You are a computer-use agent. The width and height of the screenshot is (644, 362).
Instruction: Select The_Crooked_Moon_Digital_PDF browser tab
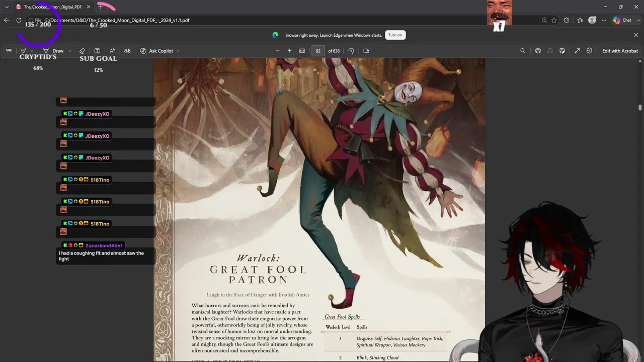(53, 7)
